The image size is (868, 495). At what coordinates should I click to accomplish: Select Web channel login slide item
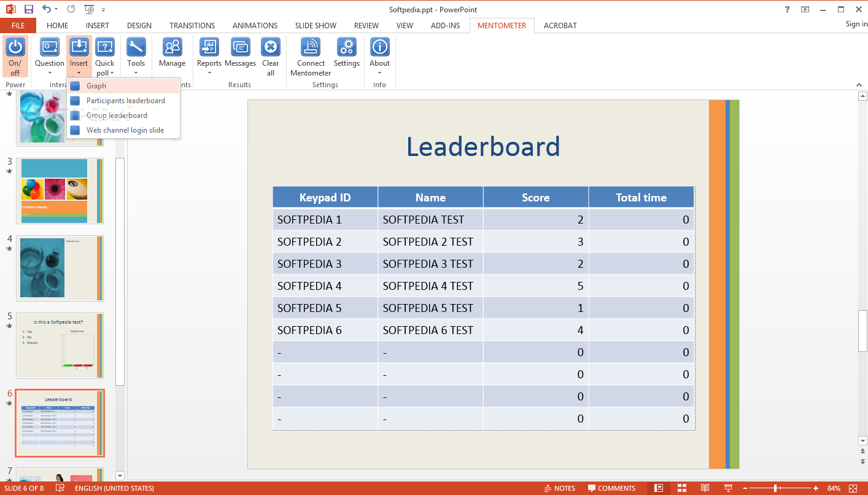(x=123, y=130)
